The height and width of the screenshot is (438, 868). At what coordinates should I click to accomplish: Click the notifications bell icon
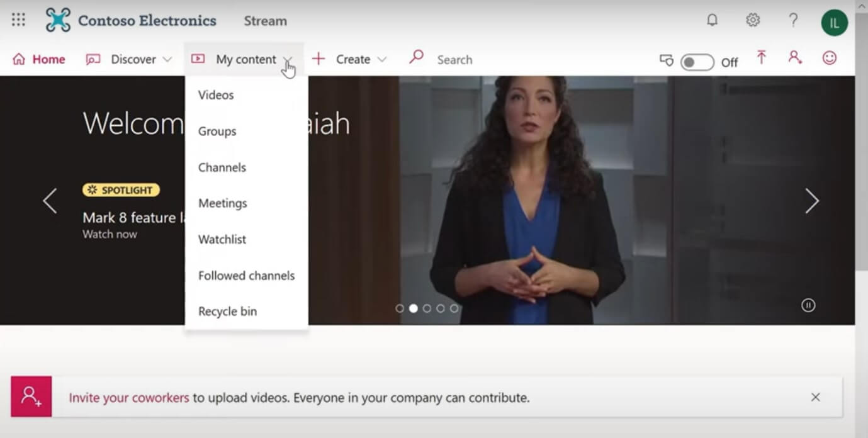(712, 20)
